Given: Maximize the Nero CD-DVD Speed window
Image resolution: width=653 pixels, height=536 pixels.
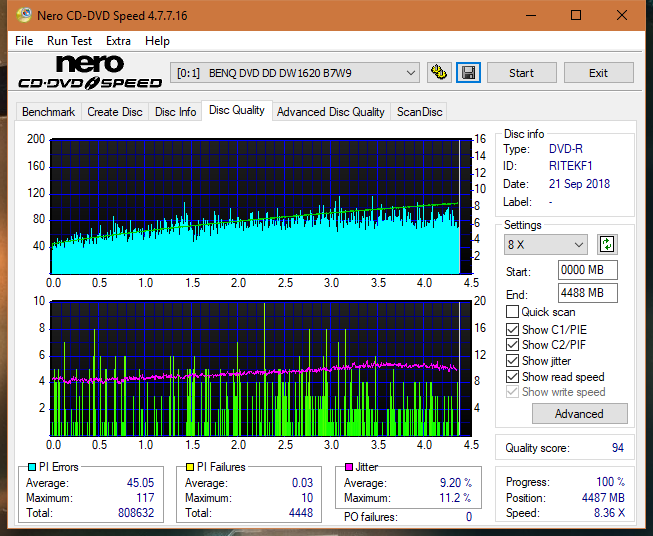Looking at the screenshot, I should pos(576,15).
